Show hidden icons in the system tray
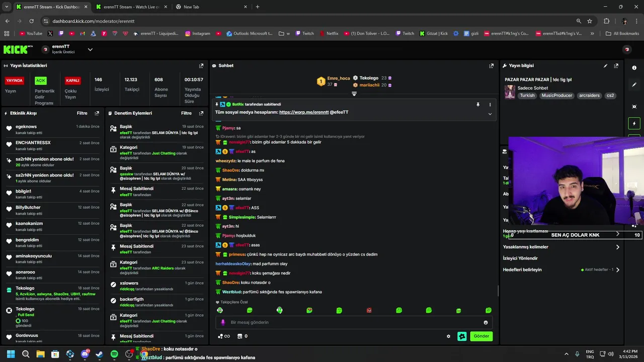Viewport: 644px width, 362px height. tap(566, 354)
